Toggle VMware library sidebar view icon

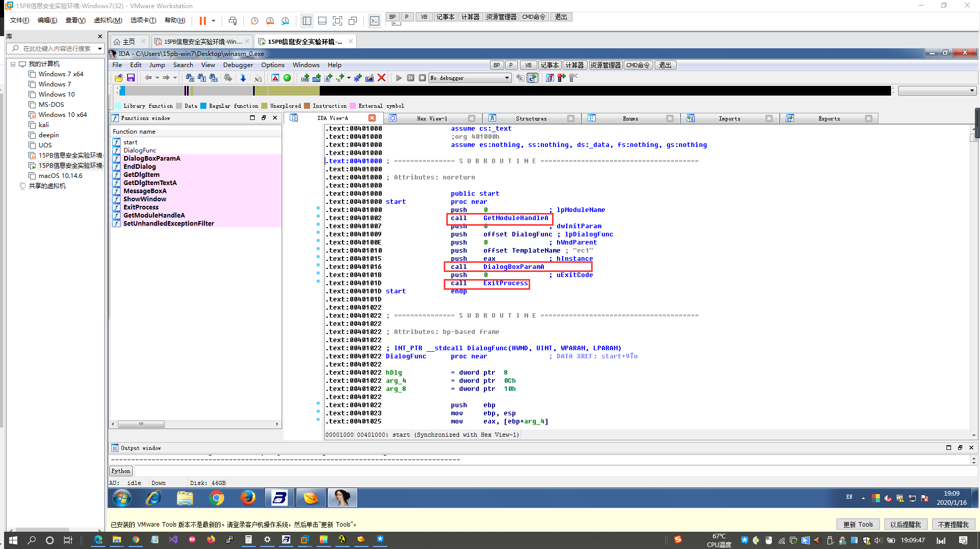click(x=307, y=21)
